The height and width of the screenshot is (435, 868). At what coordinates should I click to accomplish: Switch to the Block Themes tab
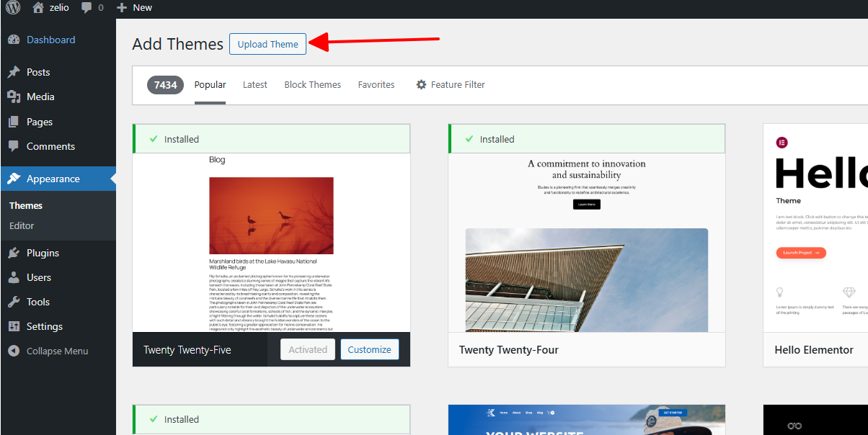click(313, 84)
